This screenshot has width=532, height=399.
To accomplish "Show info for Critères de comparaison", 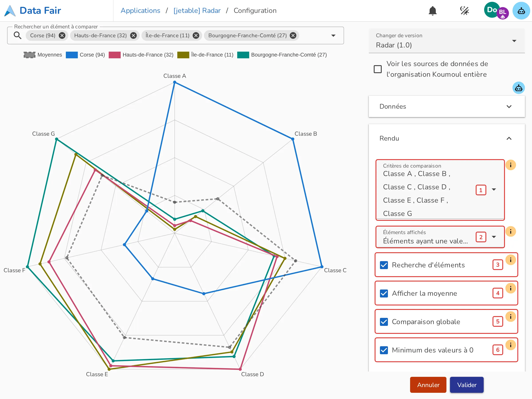I will point(510,165).
